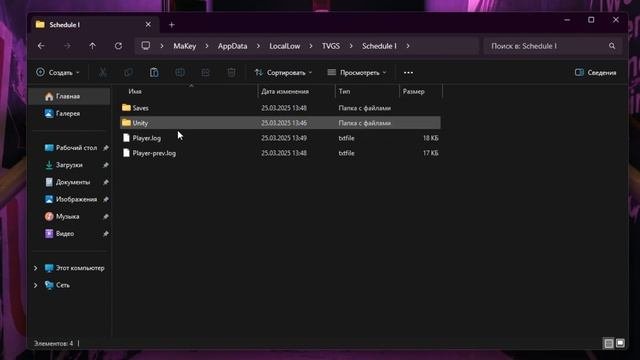Viewport: 640px width, 360px height.
Task: Open the Создать dropdown menu
Action: point(58,73)
